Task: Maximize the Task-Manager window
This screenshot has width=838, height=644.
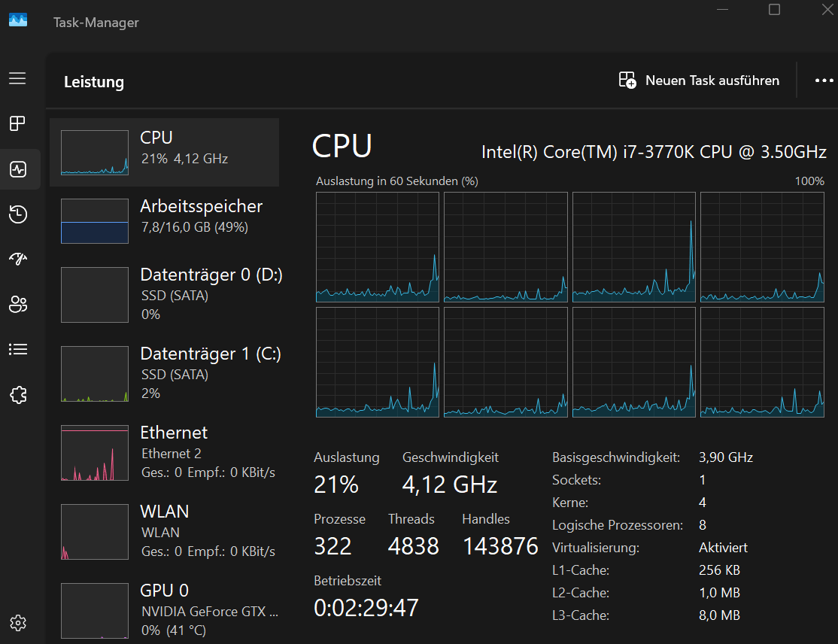Action: pos(774,10)
